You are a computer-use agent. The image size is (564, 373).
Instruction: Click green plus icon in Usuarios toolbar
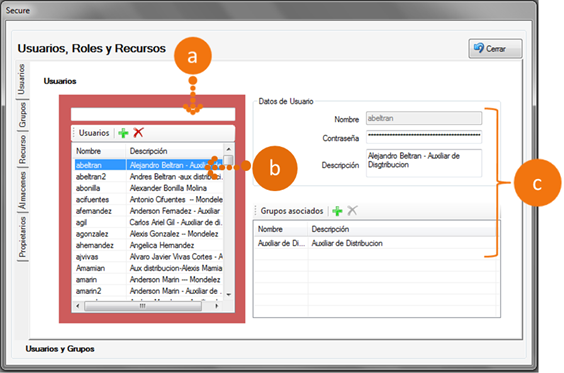tap(123, 133)
